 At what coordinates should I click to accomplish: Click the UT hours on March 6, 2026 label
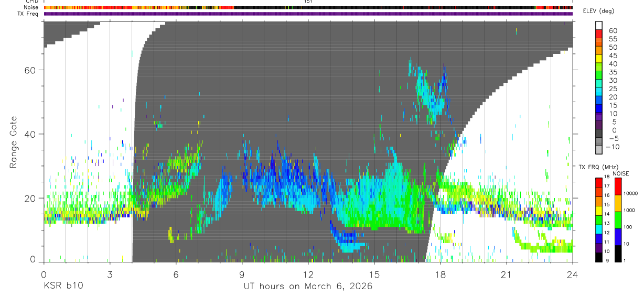pyautogui.click(x=308, y=287)
